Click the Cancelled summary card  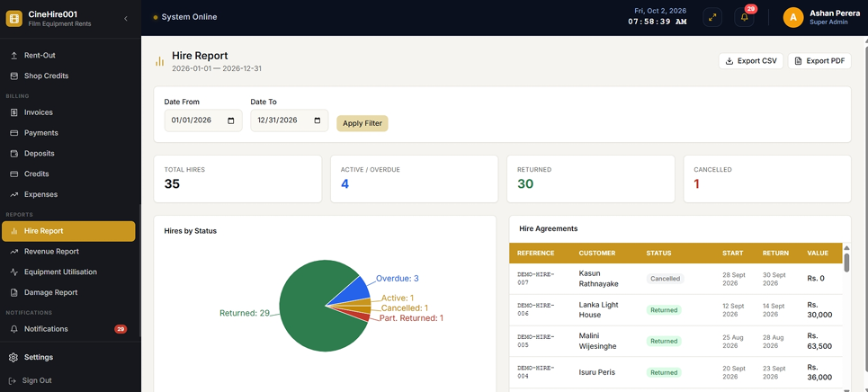coord(767,179)
